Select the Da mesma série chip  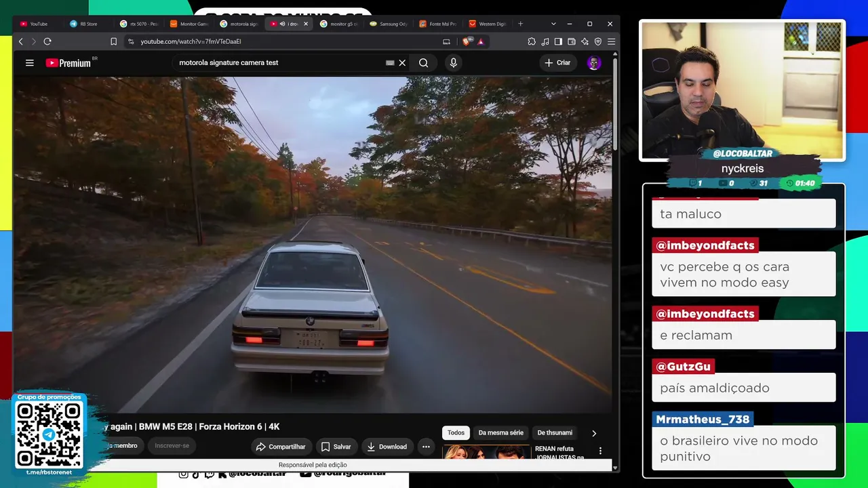tap(501, 433)
